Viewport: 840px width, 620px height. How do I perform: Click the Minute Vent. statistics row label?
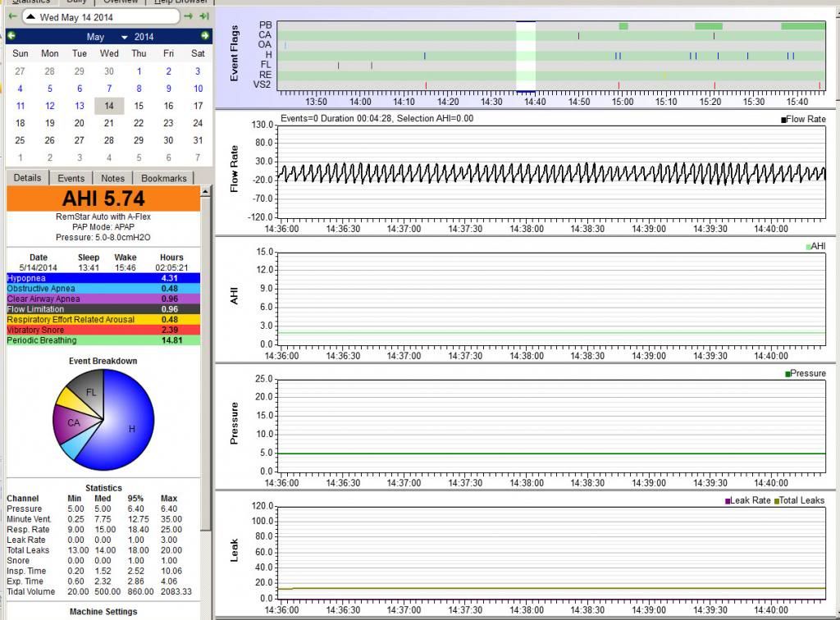(29, 519)
